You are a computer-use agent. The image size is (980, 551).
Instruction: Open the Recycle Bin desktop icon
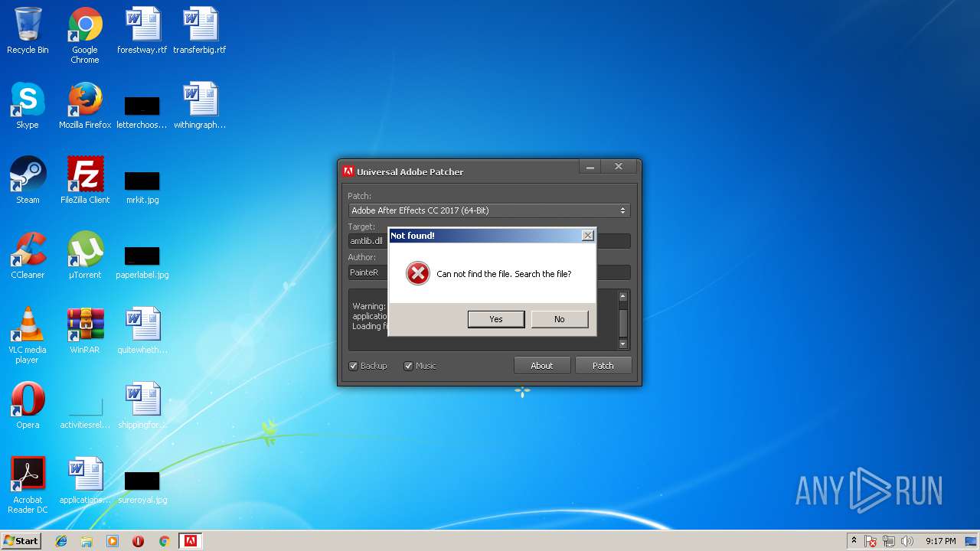28,31
